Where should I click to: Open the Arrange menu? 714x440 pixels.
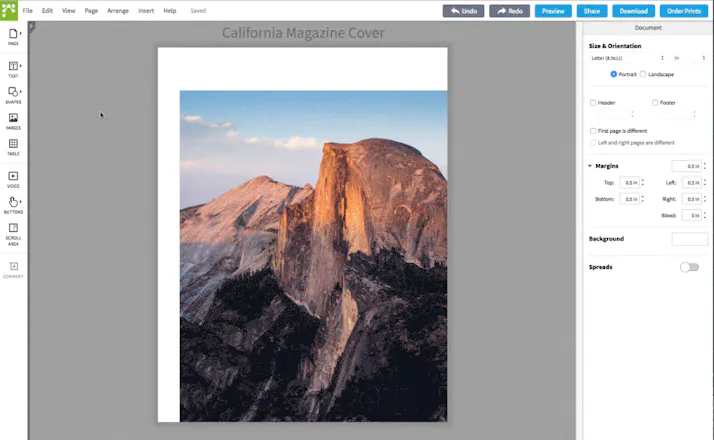click(118, 10)
